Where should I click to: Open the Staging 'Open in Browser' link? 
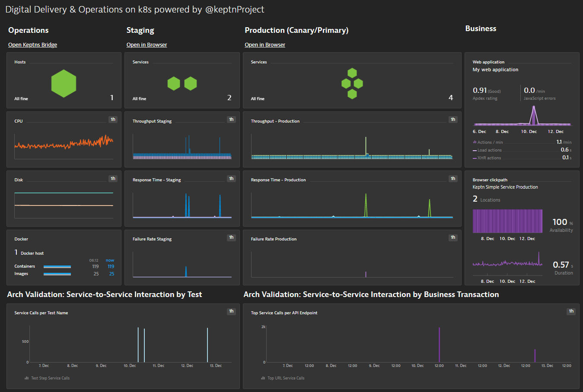coord(147,45)
